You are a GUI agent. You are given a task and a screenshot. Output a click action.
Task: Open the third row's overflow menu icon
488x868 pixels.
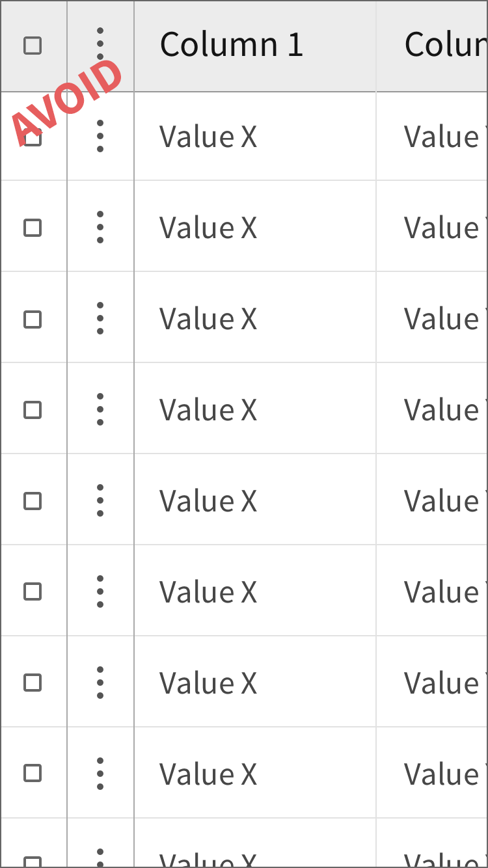100,318
